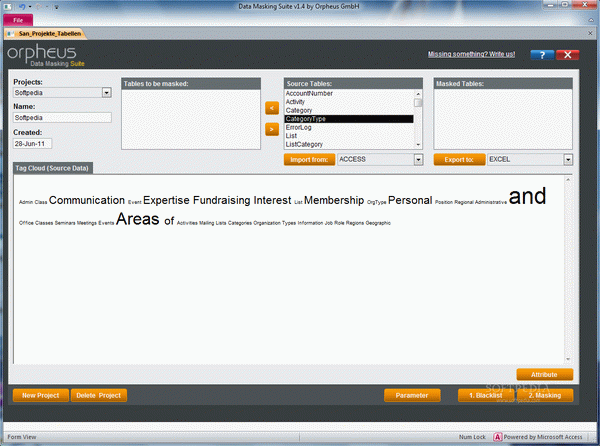600x446 pixels.
Task: Click the 'Fundraising' tag in the cloud
Action: coord(222,200)
